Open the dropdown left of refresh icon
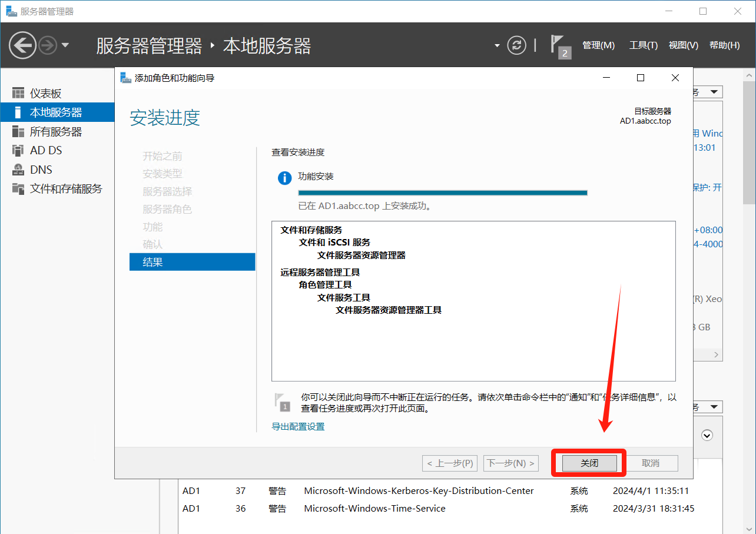 click(x=497, y=45)
